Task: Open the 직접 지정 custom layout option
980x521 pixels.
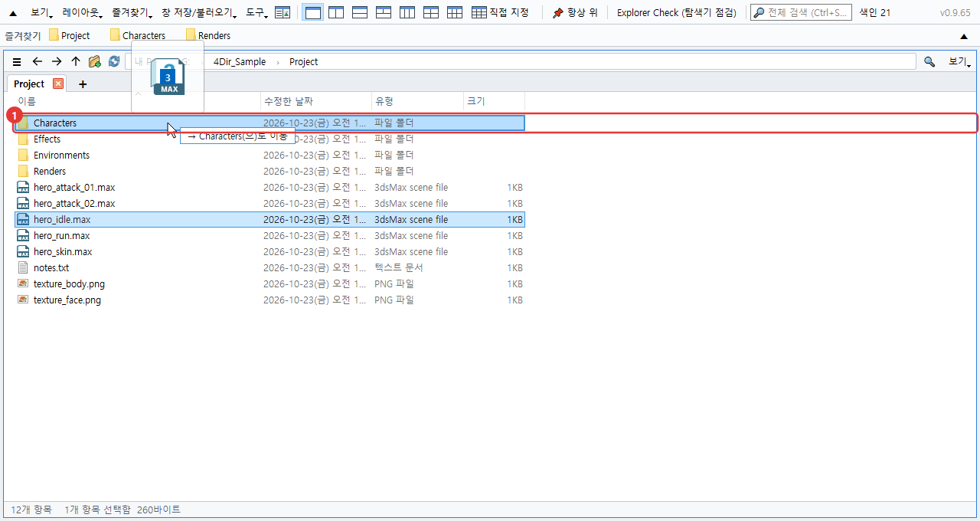Action: (x=500, y=13)
